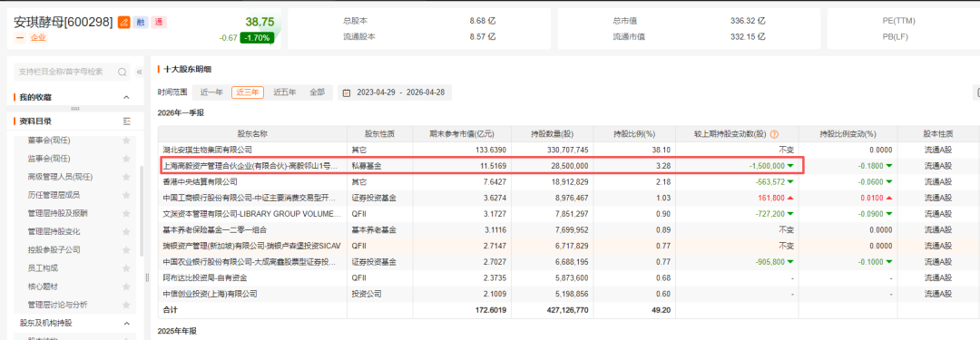
Task: Open 董事会(现任) in the catalog
Action: [x=49, y=141]
